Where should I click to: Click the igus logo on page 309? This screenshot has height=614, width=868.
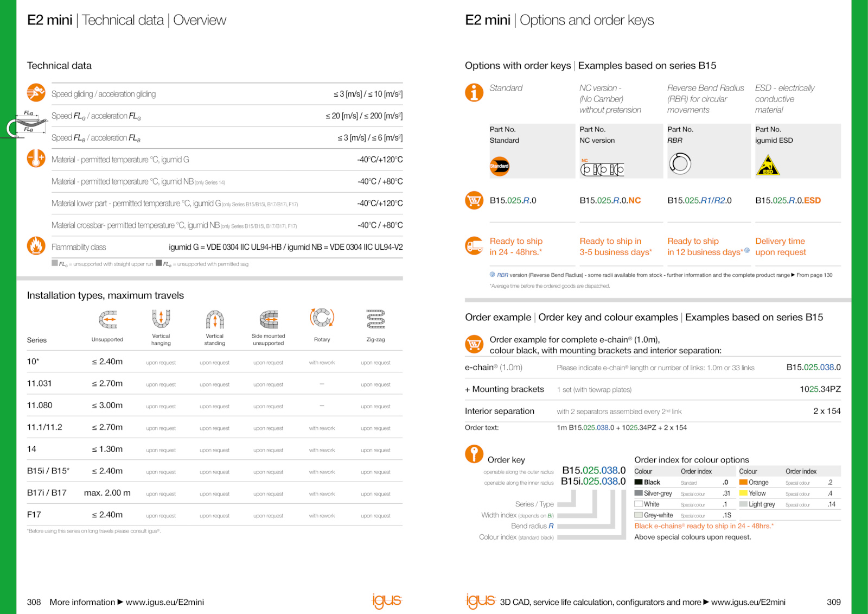pos(481,600)
